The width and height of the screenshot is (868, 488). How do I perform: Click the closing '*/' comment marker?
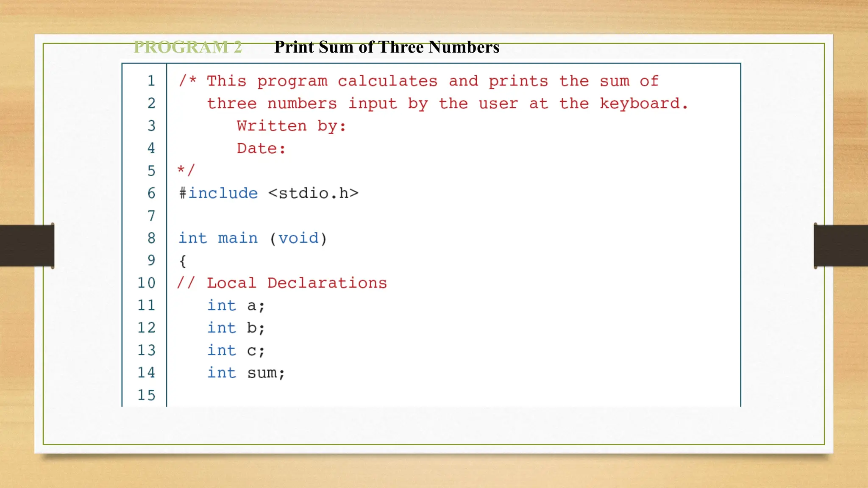186,170
